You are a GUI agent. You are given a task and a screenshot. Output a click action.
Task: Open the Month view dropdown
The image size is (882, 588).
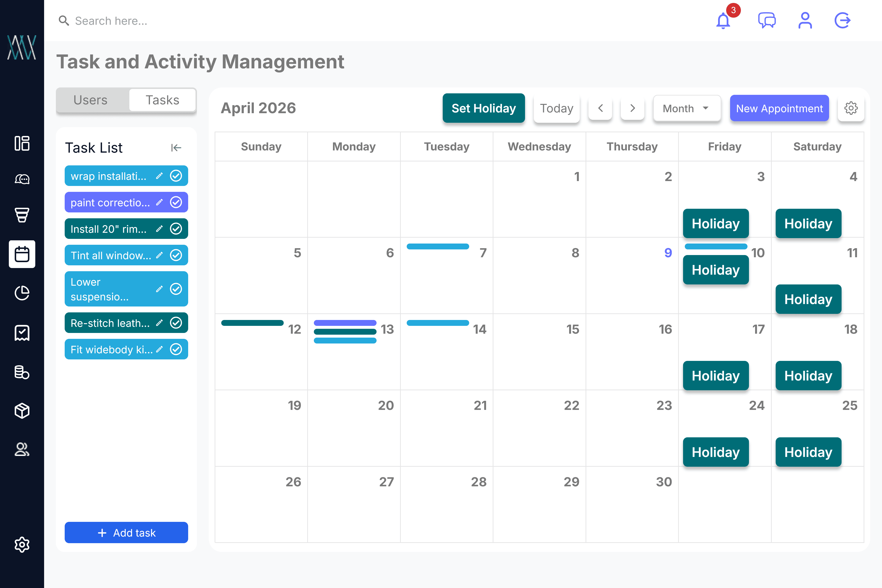[x=687, y=108]
